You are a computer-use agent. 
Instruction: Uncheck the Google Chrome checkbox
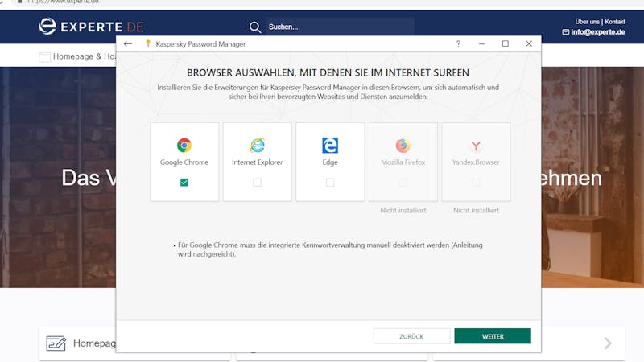tap(184, 183)
